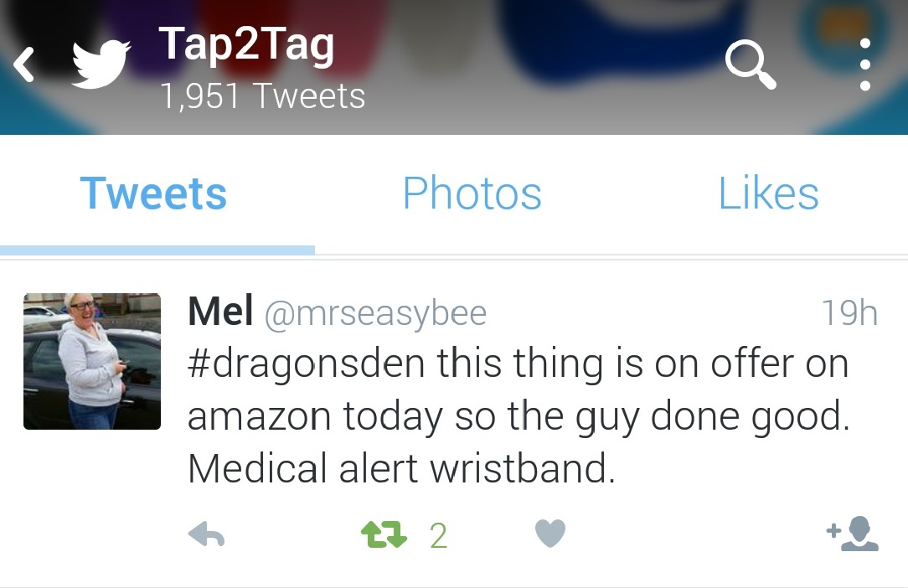This screenshot has height=588, width=908.
Task: Follow Mel using the add-person icon
Action: point(853,534)
